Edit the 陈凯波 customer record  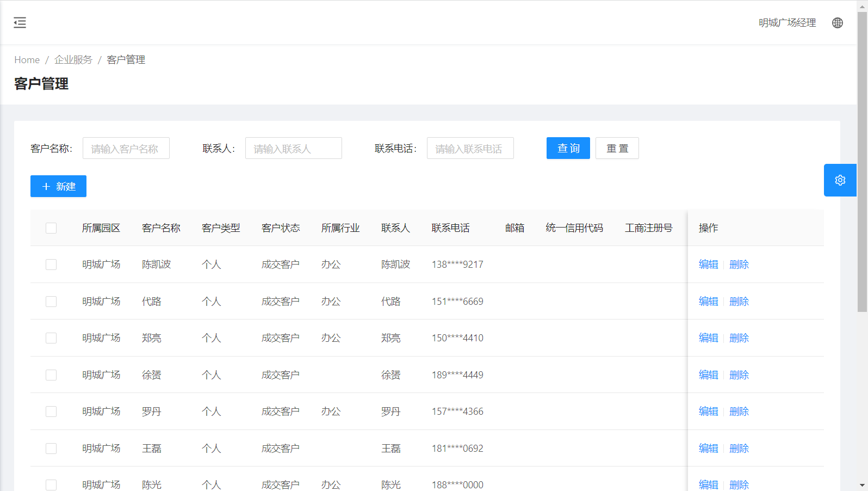pos(708,265)
